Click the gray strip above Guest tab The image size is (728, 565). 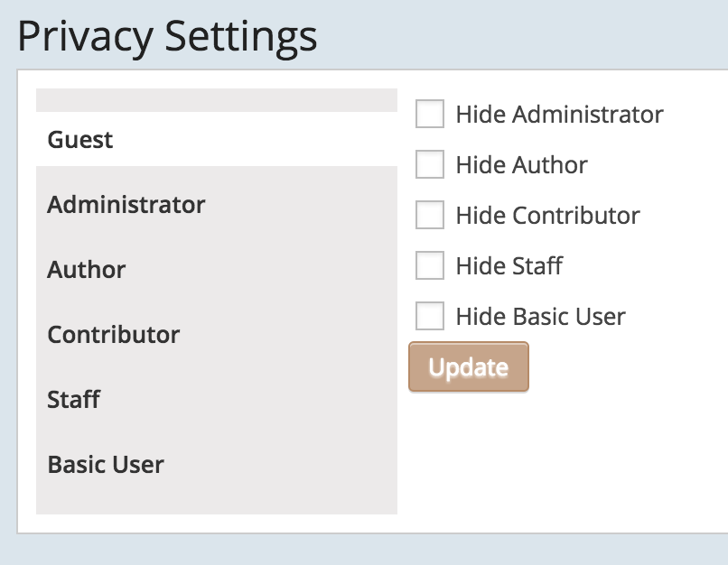(217, 100)
